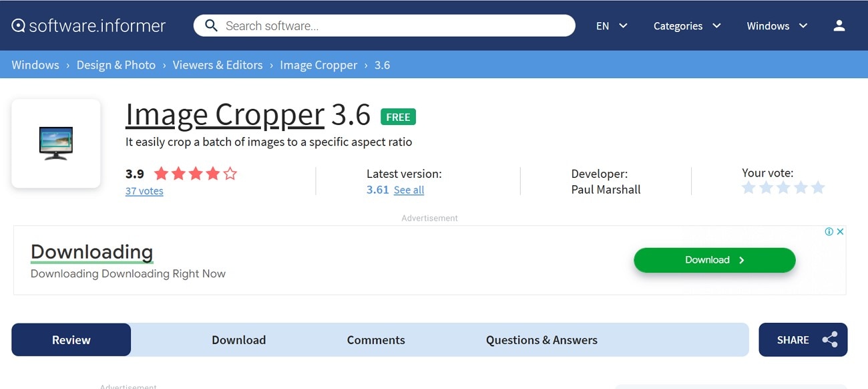
Task: Click the Paul Marshall developer name
Action: (x=606, y=190)
